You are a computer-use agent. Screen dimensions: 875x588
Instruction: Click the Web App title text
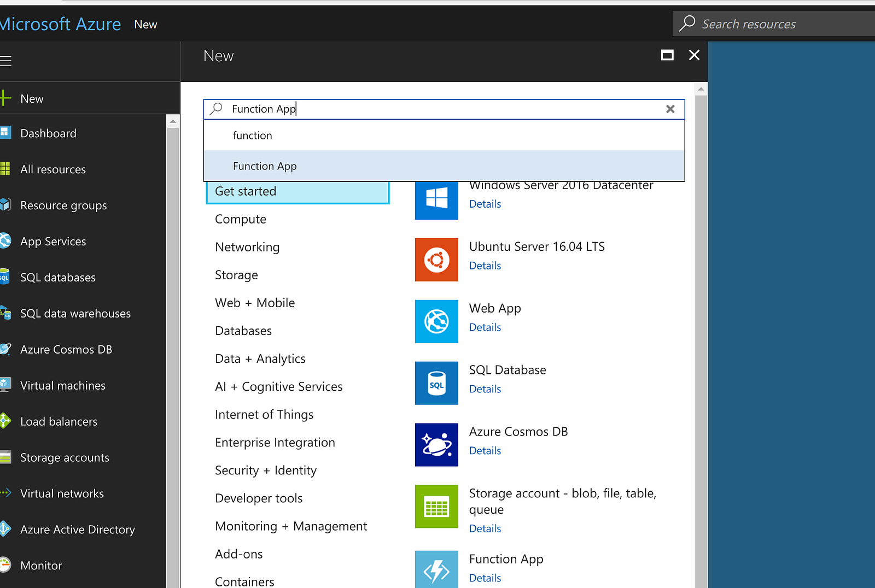point(495,308)
